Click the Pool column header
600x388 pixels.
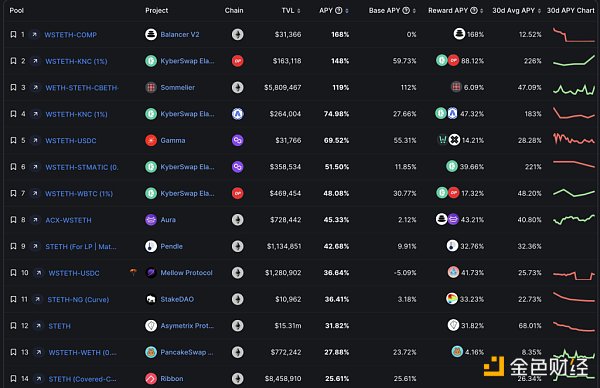pos(16,10)
